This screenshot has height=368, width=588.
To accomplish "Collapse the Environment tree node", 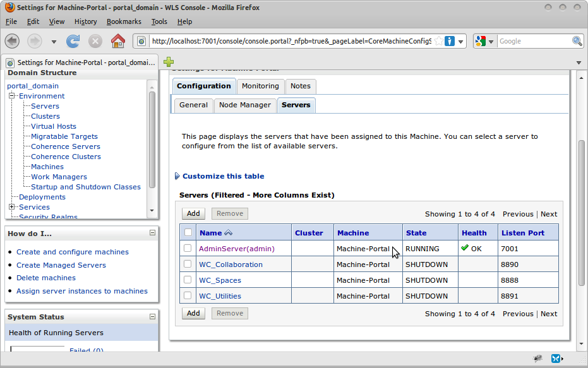I will tap(11, 95).
